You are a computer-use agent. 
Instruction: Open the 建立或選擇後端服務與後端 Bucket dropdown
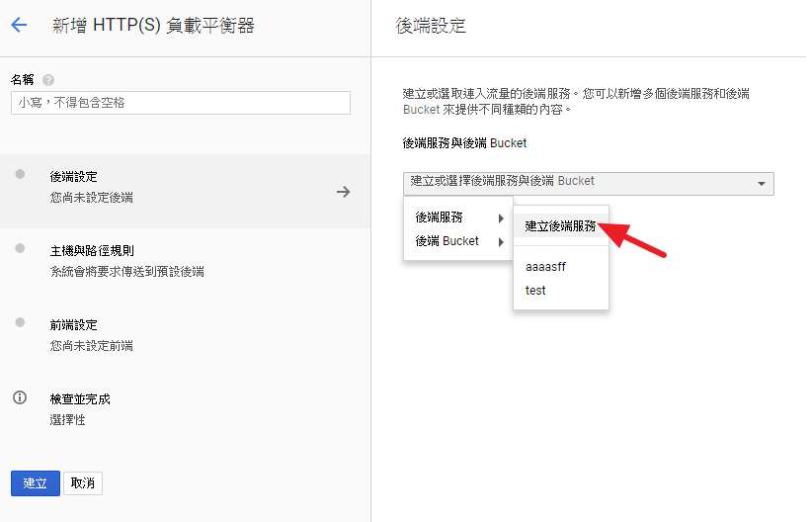tap(588, 183)
